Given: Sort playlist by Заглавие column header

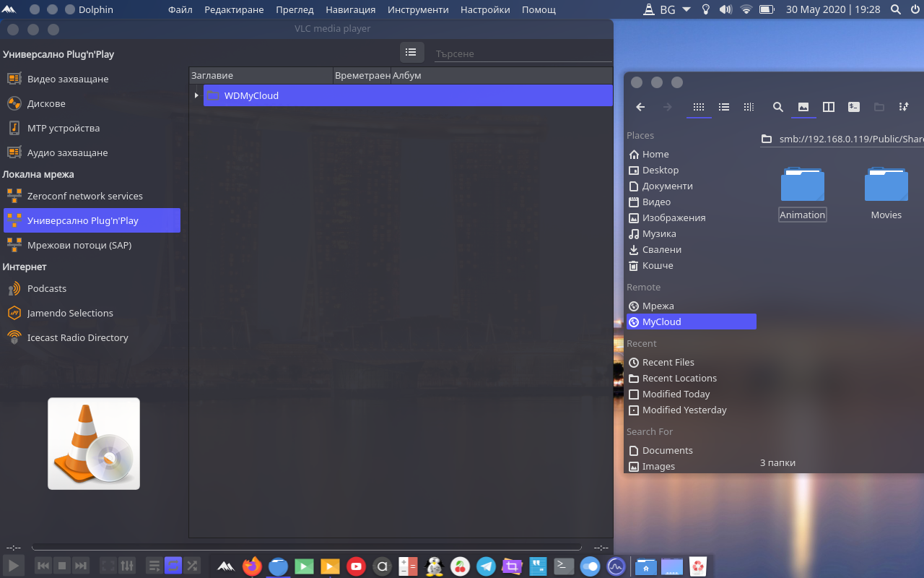Looking at the screenshot, I should [x=261, y=75].
